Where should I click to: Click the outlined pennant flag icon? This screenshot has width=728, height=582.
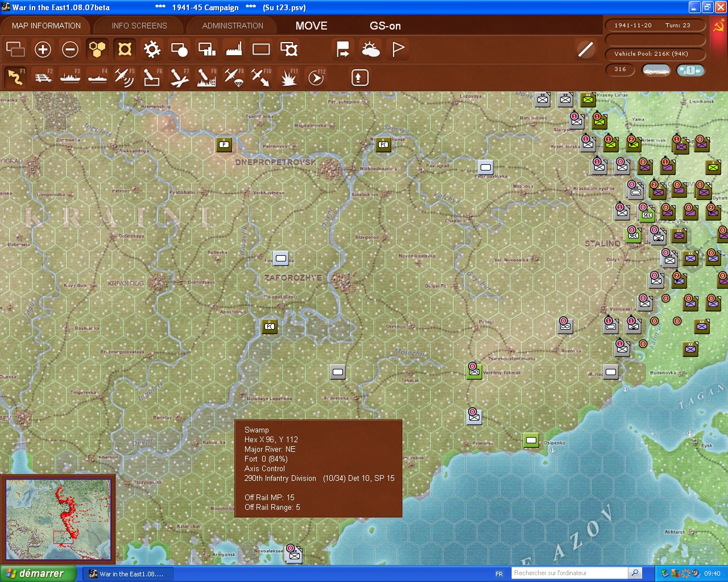[398, 49]
